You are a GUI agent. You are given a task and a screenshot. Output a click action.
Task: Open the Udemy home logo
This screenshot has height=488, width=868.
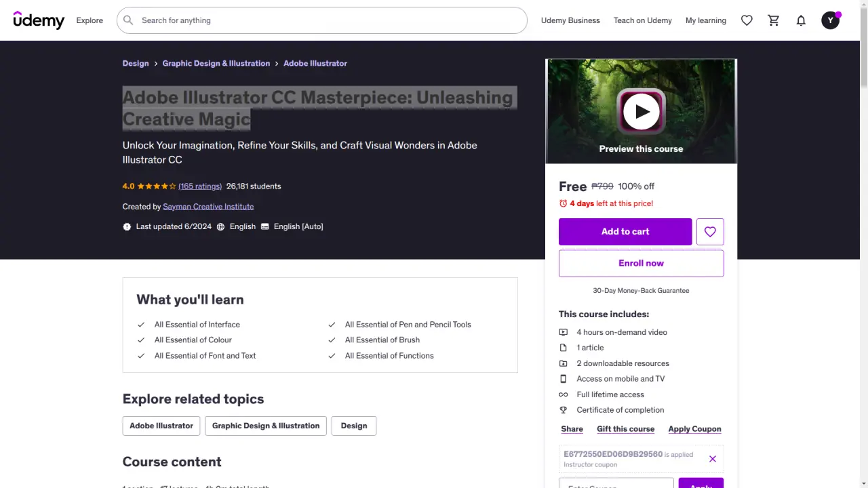(39, 20)
